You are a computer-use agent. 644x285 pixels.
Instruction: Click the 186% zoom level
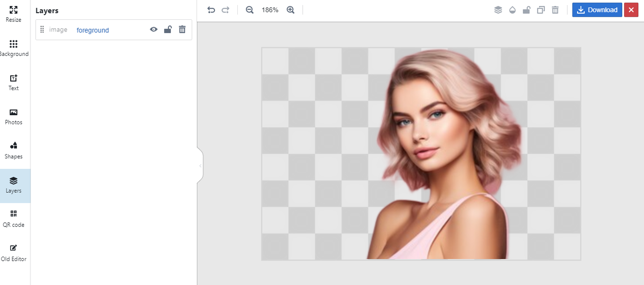(x=270, y=10)
